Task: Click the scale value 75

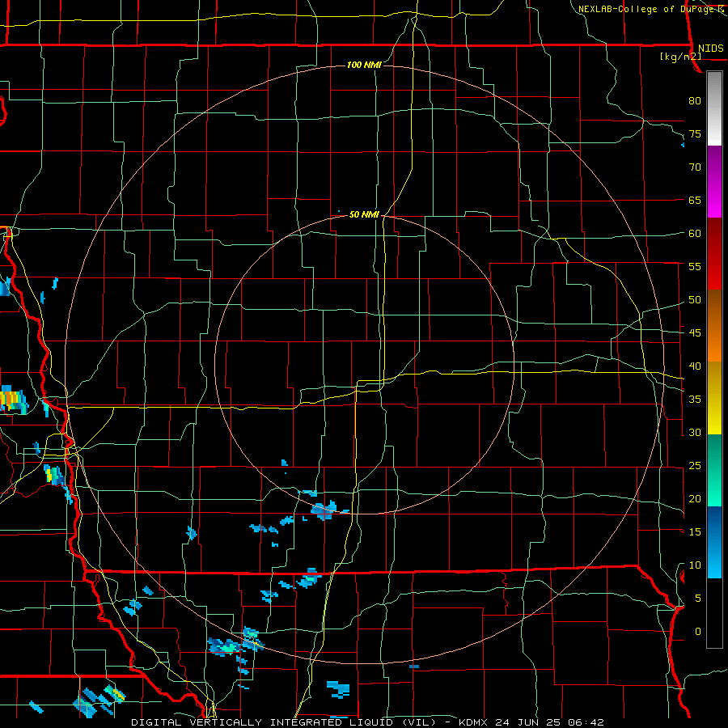Action: click(x=695, y=134)
